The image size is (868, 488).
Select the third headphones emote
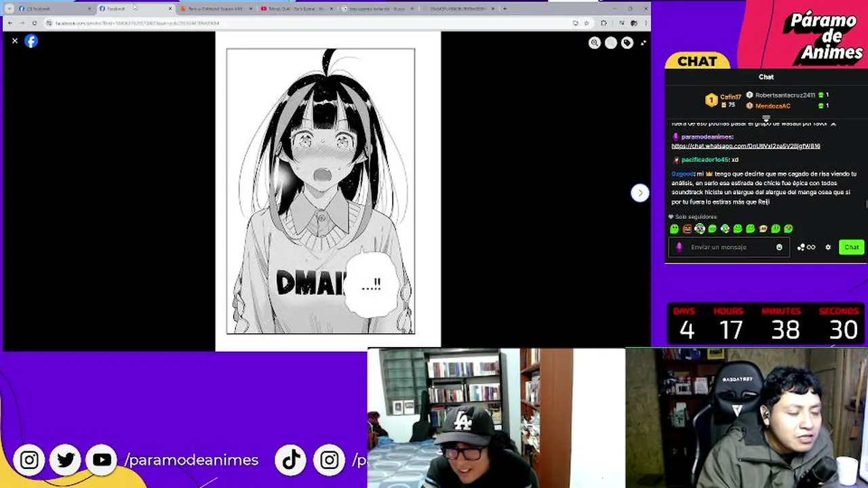700,229
